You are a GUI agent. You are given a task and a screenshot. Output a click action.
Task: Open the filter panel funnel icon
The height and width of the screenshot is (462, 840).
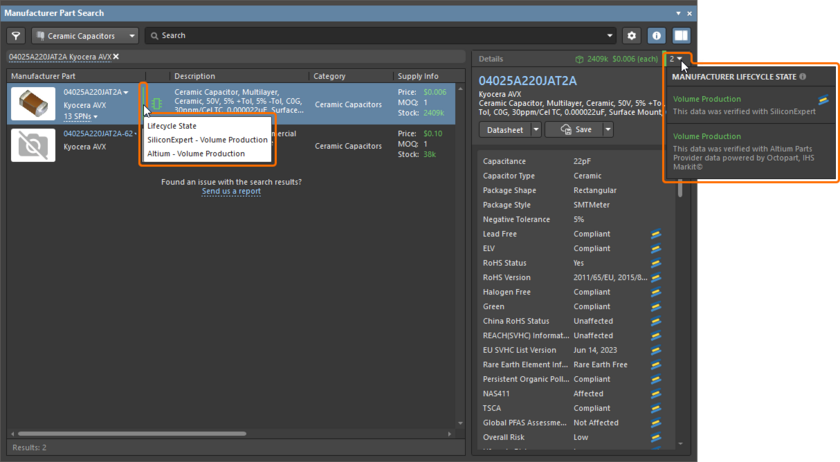[x=16, y=36]
